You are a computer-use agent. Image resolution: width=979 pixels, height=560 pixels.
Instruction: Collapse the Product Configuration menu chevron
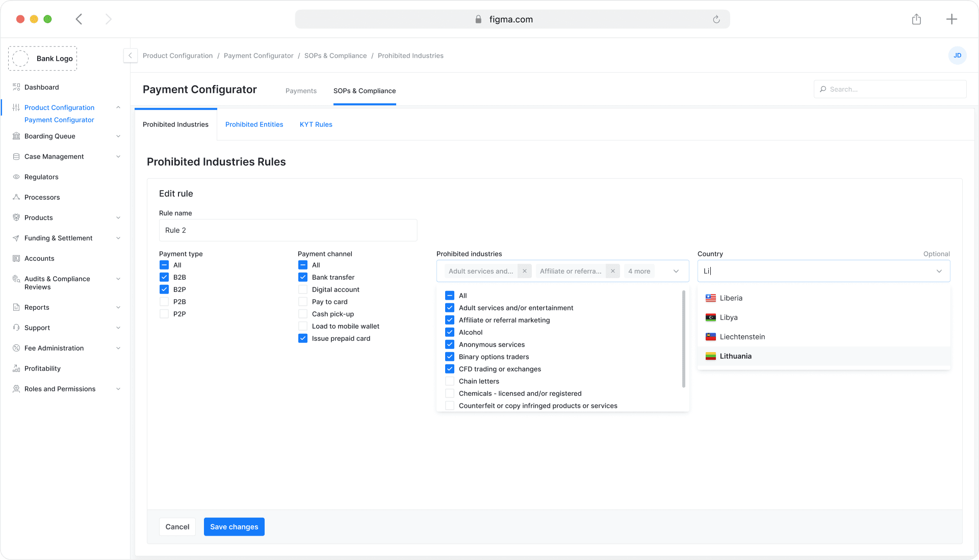point(118,108)
